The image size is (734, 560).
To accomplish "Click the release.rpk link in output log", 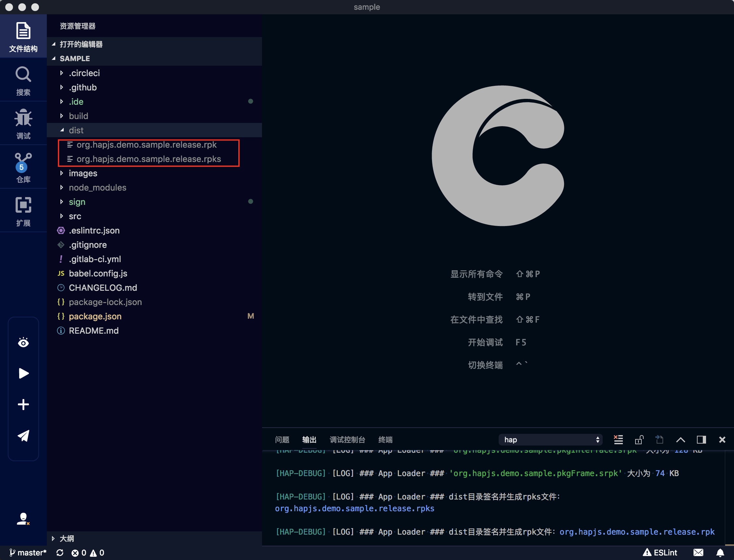I will pyautogui.click(x=637, y=532).
